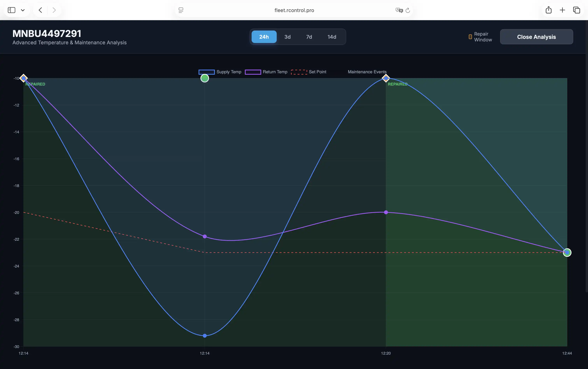
Task: Switch to the 7d time range
Action: [x=309, y=37]
